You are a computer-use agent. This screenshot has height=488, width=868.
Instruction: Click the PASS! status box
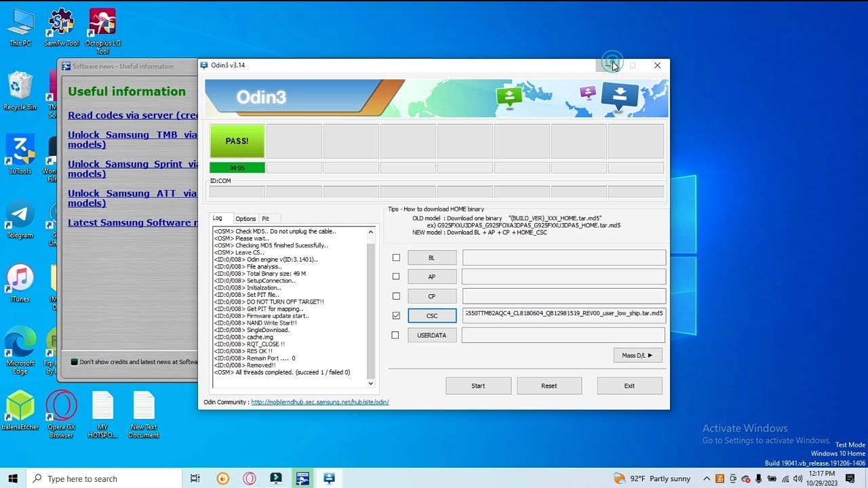click(x=237, y=141)
